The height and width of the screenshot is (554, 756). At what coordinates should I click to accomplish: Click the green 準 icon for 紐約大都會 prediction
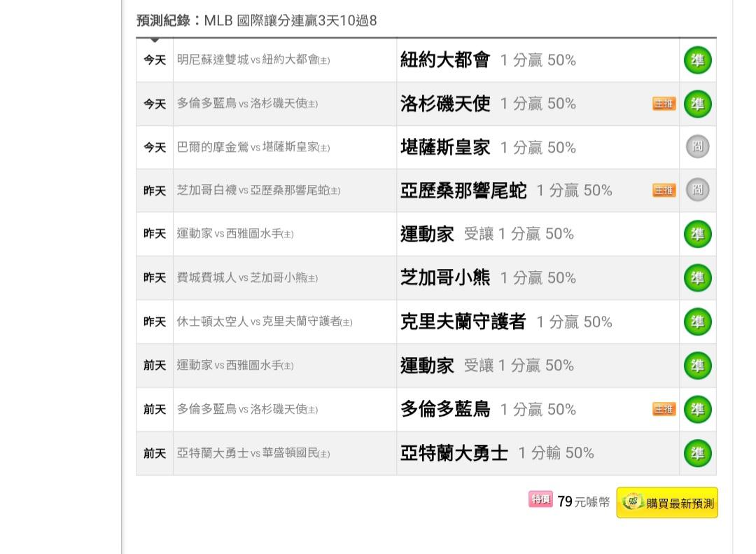click(697, 60)
